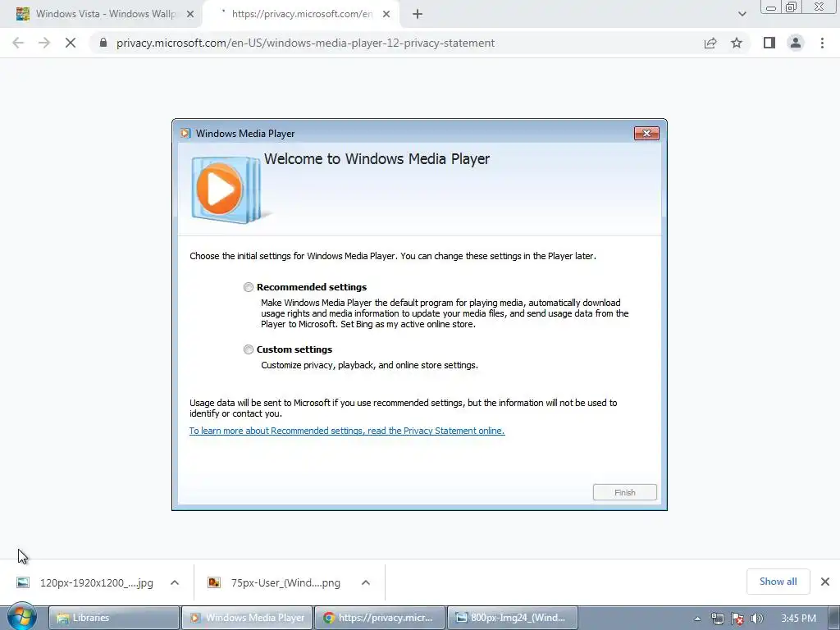Click the Chrome logo on taskbar button

pyautogui.click(x=329, y=618)
